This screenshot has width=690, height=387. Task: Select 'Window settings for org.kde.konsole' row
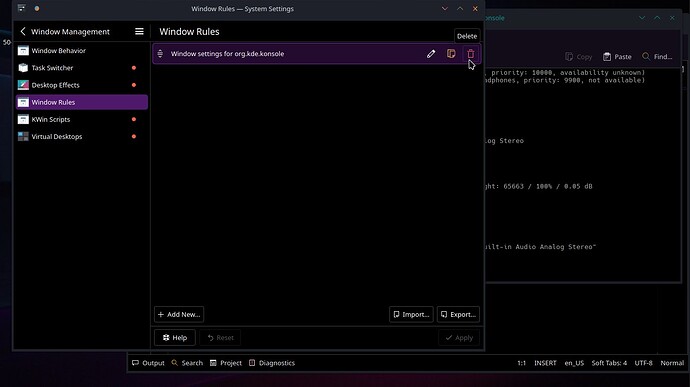pyautogui.click(x=317, y=54)
